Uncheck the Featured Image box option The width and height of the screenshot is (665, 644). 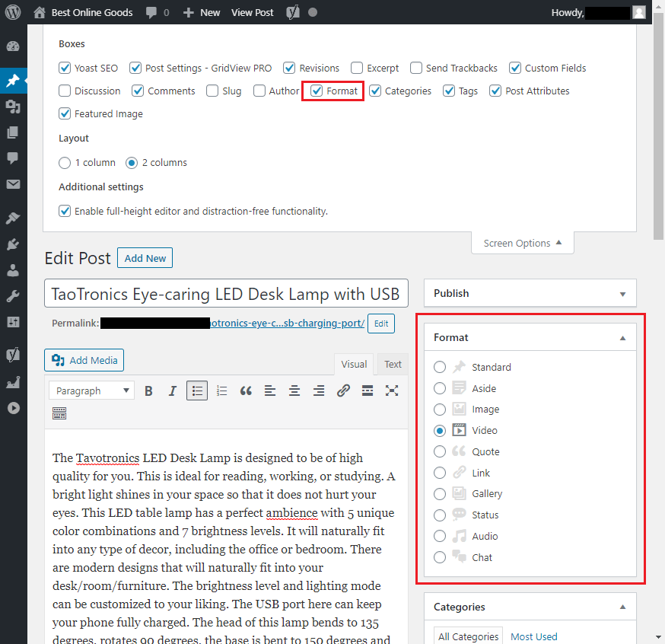click(x=65, y=113)
